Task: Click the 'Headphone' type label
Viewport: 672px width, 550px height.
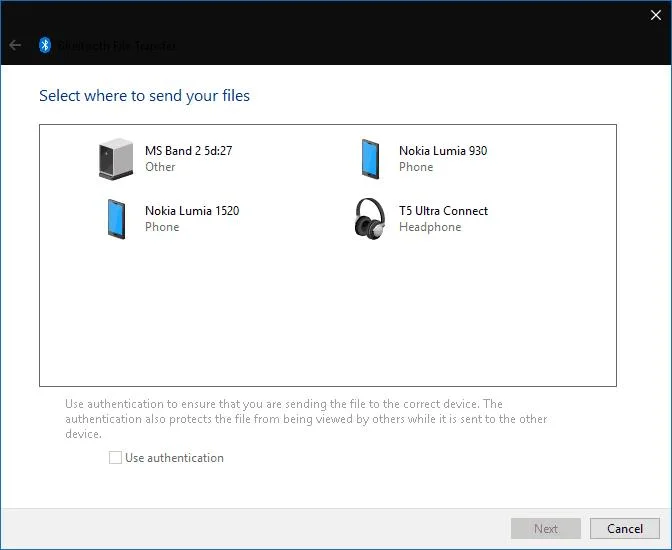Action: pyautogui.click(x=430, y=227)
